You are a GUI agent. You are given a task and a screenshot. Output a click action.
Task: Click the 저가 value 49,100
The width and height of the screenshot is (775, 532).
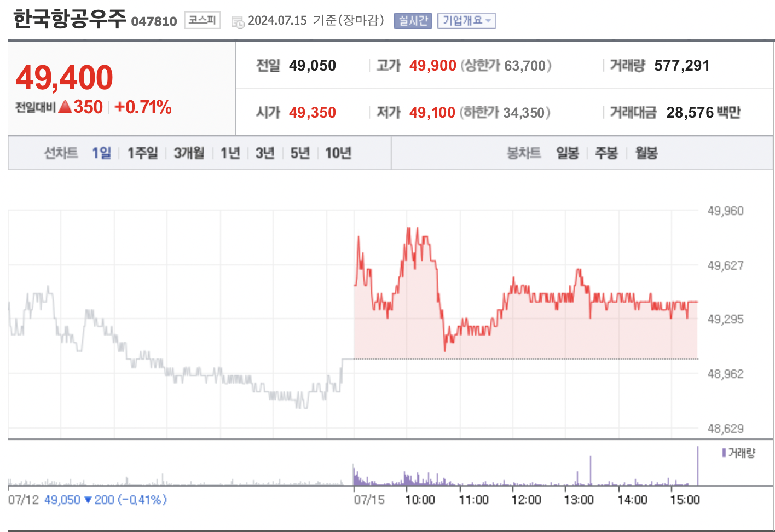(432, 113)
